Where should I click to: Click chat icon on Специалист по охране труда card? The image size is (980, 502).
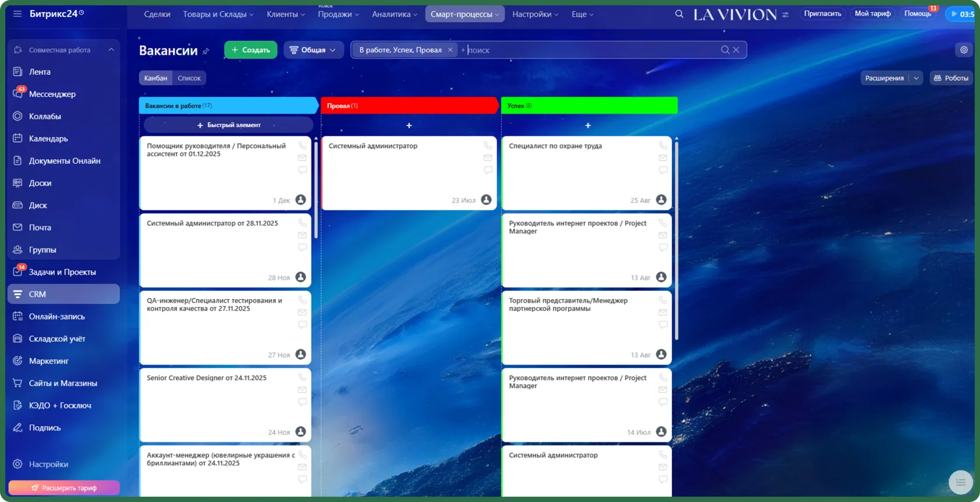663,170
